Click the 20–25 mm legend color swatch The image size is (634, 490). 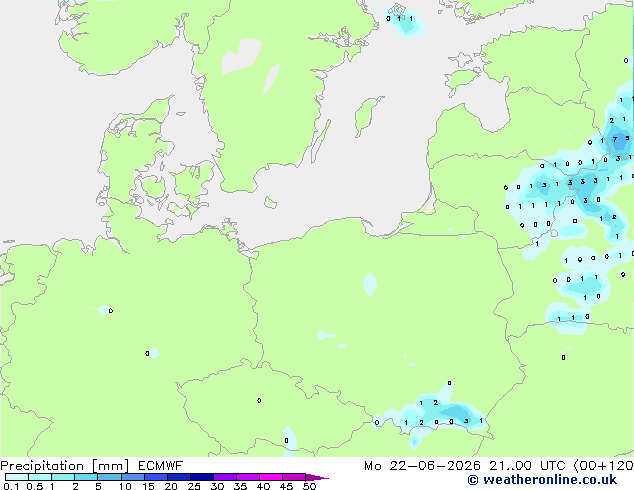pyautogui.click(x=178, y=477)
